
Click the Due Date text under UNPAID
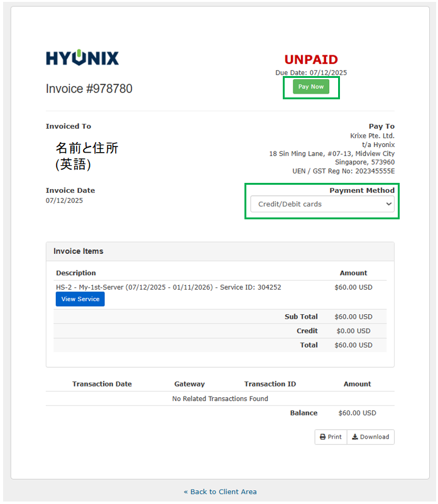(310, 73)
